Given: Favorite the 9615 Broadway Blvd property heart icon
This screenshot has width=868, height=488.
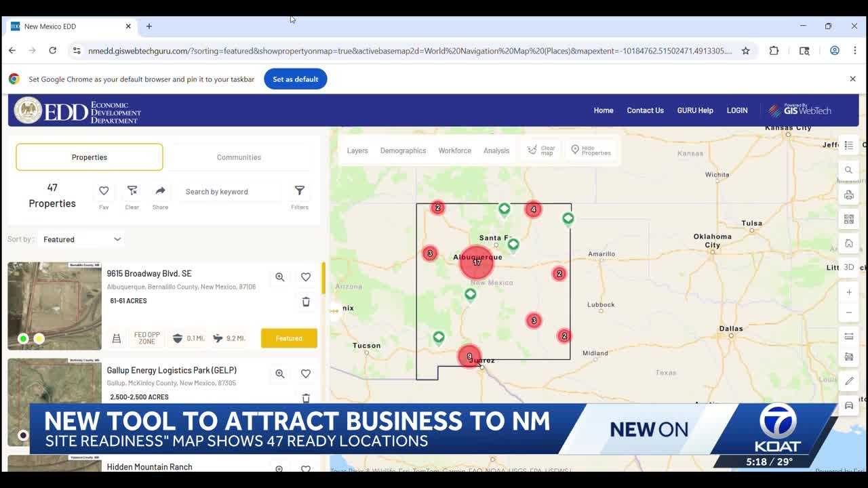Looking at the screenshot, I should pos(306,277).
